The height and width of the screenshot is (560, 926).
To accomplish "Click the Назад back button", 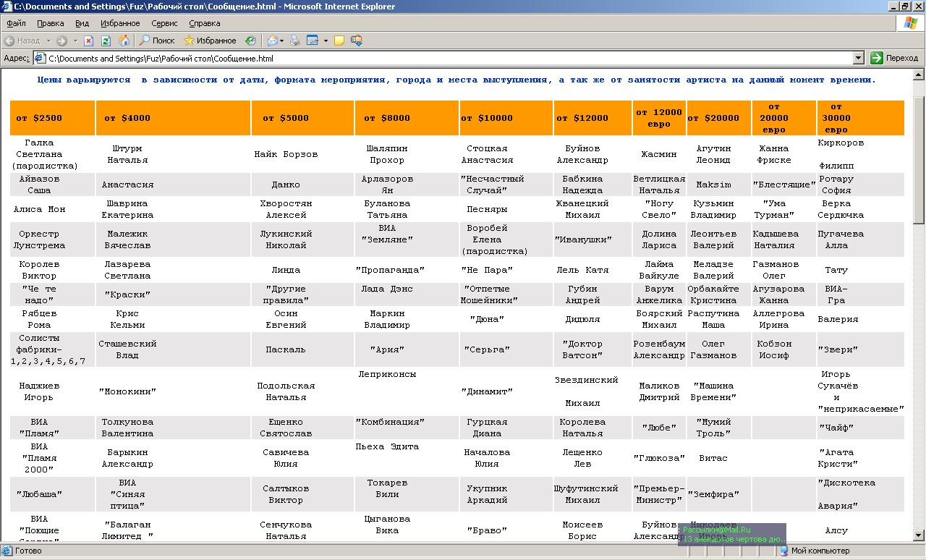I will coord(22,41).
